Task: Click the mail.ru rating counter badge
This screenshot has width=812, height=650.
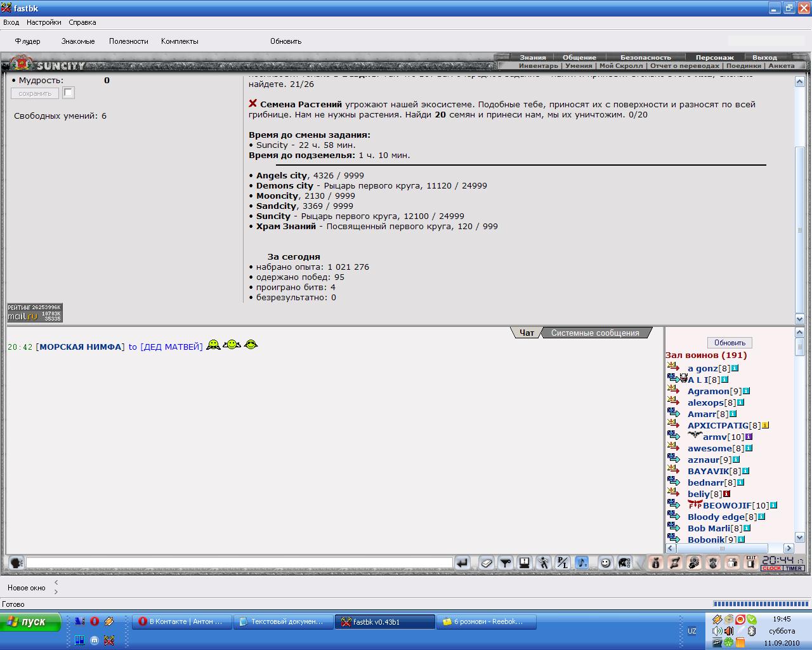Action: click(x=34, y=313)
